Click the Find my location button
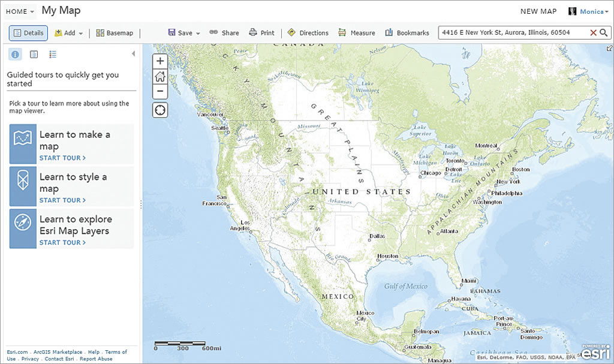 coord(159,110)
